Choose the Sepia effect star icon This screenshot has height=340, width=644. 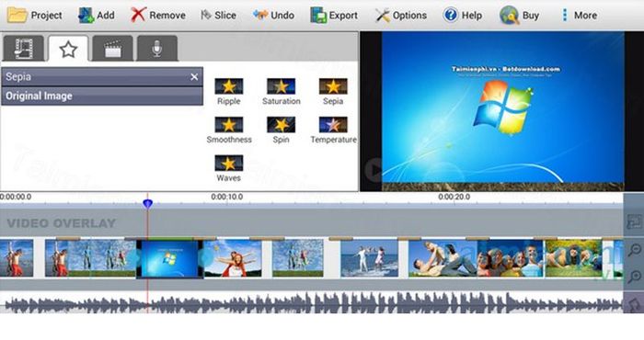[x=333, y=86]
